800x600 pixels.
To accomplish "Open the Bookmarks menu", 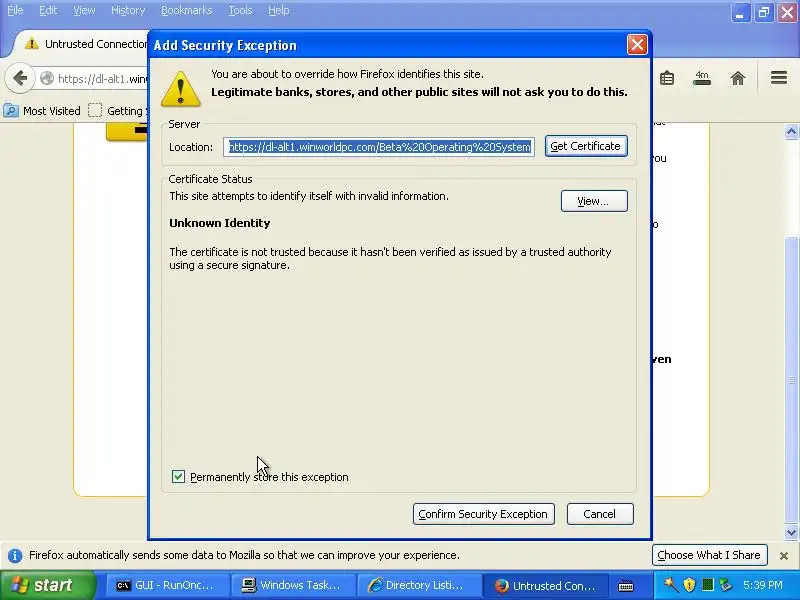I will pos(186,10).
